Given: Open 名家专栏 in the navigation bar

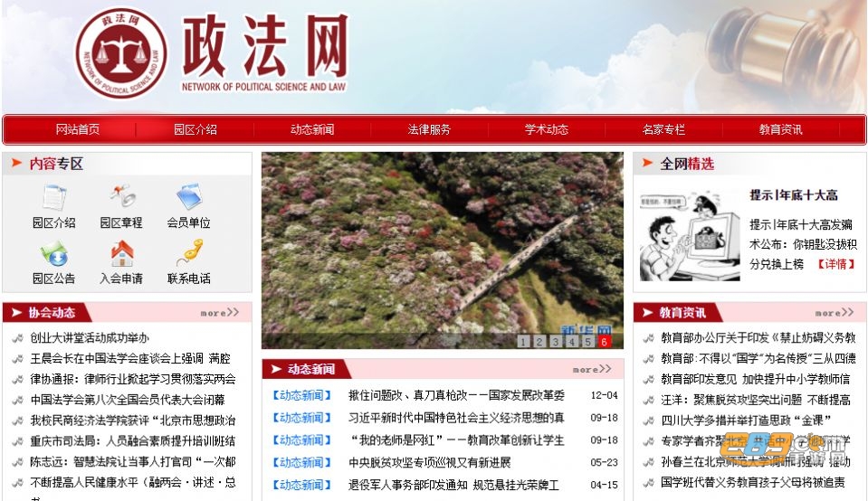Looking at the screenshot, I should pos(663,129).
